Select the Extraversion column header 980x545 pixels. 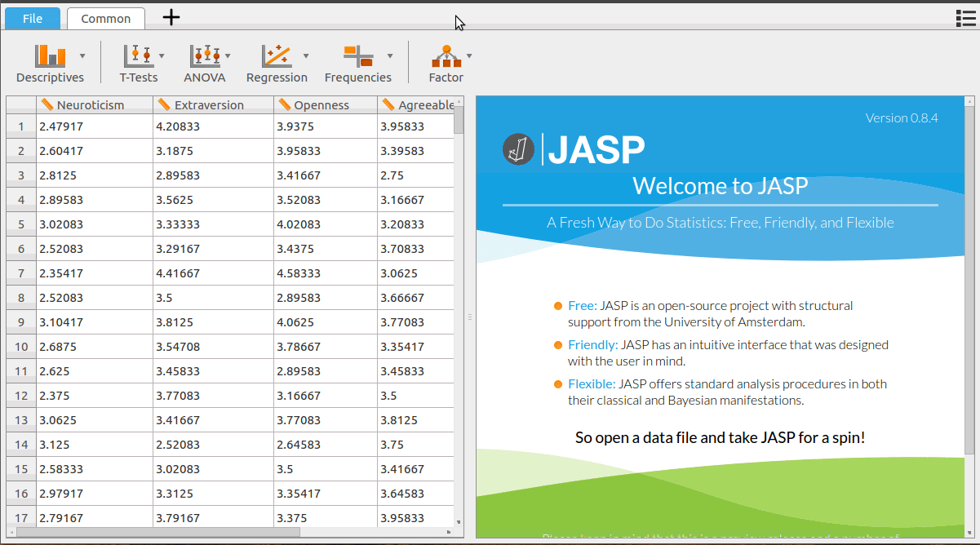coord(214,104)
